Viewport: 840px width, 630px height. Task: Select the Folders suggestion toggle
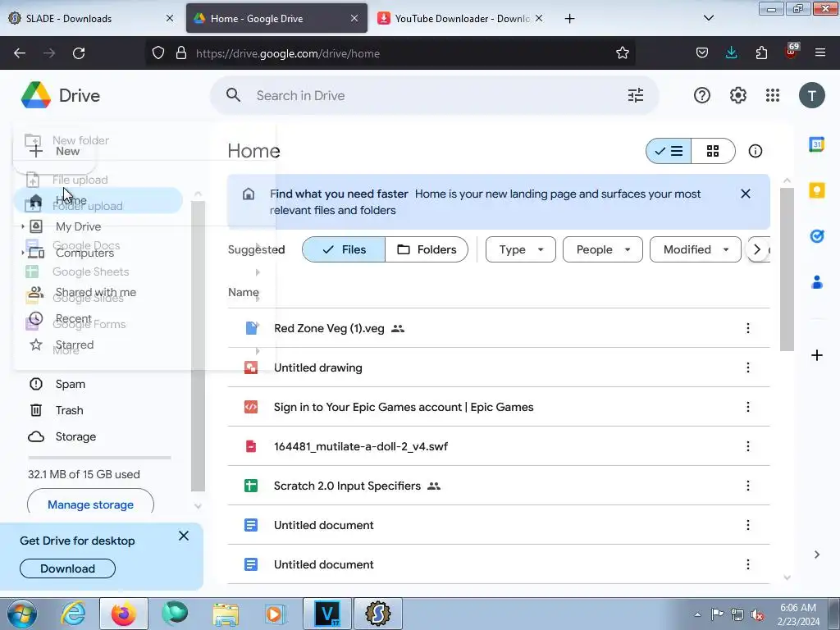[x=427, y=249]
